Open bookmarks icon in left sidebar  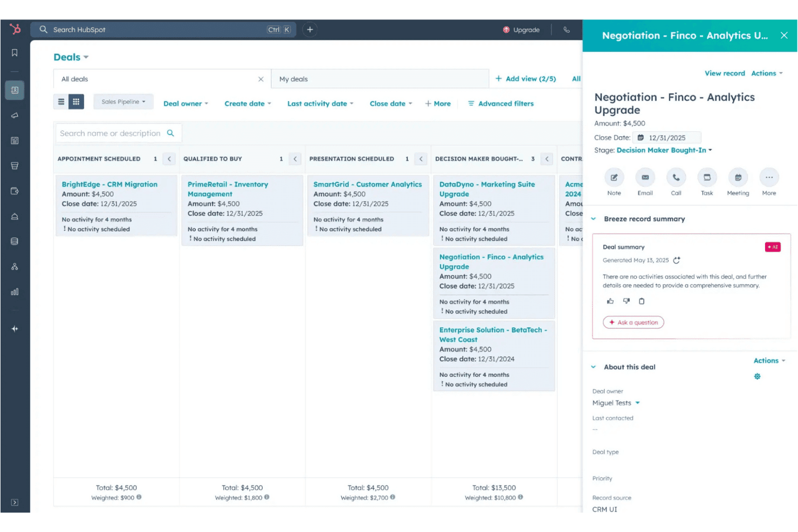point(15,53)
